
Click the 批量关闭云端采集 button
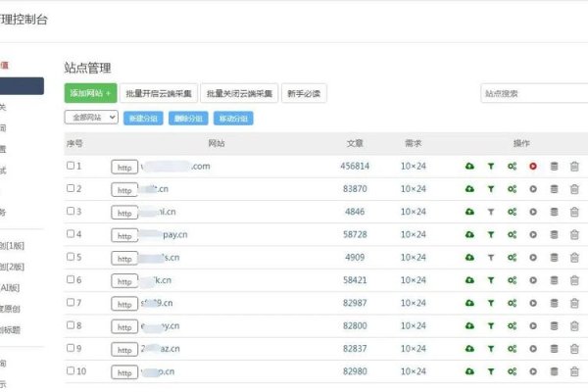click(x=239, y=93)
